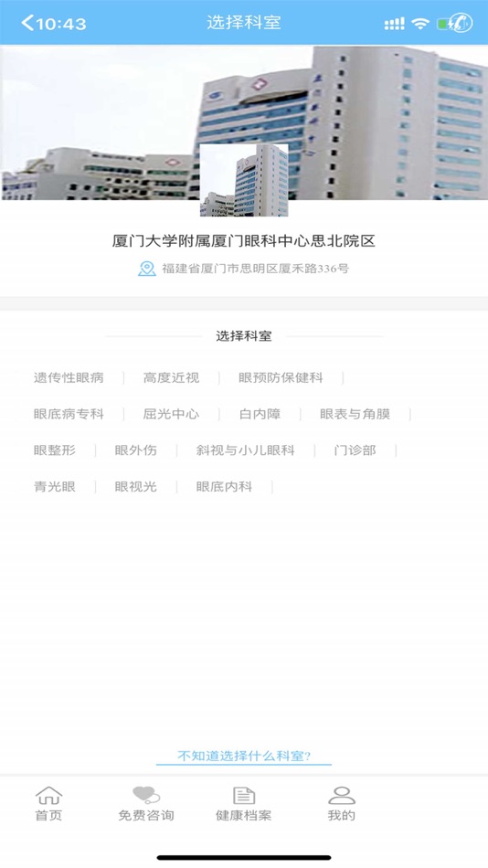
Task: Open the free consultation heart icon
Action: click(x=146, y=796)
